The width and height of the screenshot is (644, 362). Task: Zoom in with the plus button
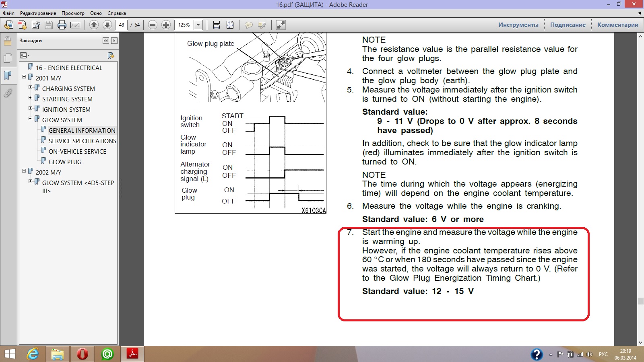click(x=166, y=25)
